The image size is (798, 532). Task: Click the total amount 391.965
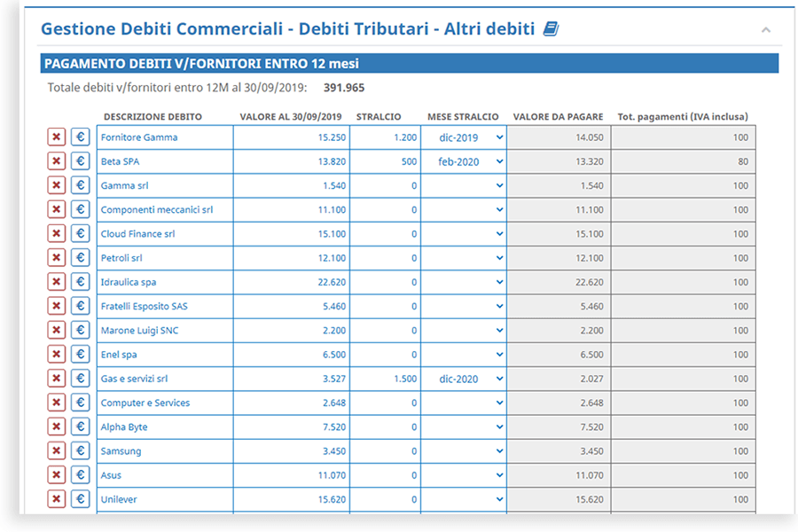(x=344, y=88)
